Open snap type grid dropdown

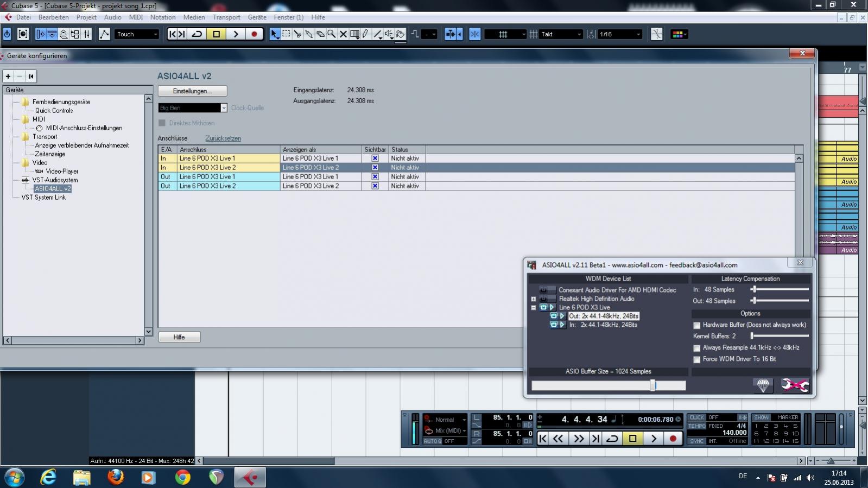[x=505, y=34]
